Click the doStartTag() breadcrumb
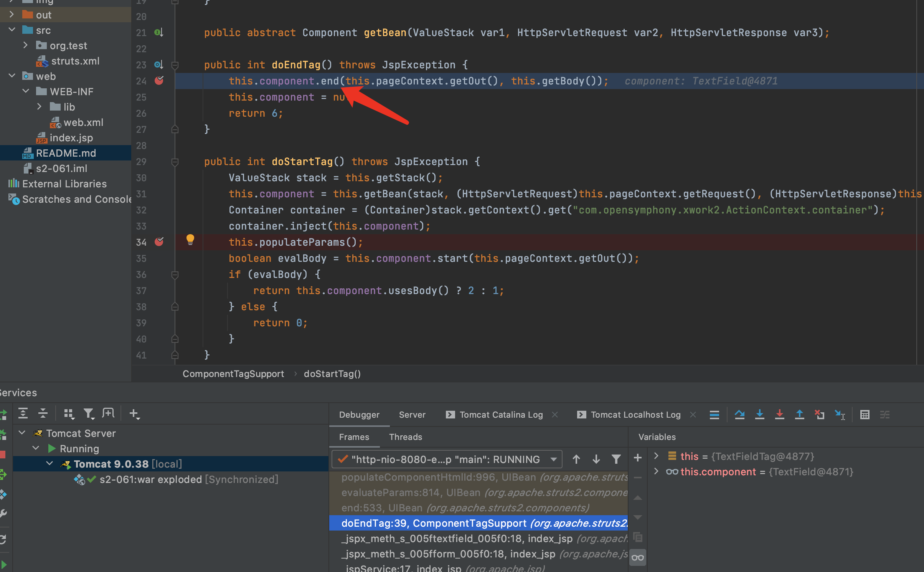 (332, 374)
